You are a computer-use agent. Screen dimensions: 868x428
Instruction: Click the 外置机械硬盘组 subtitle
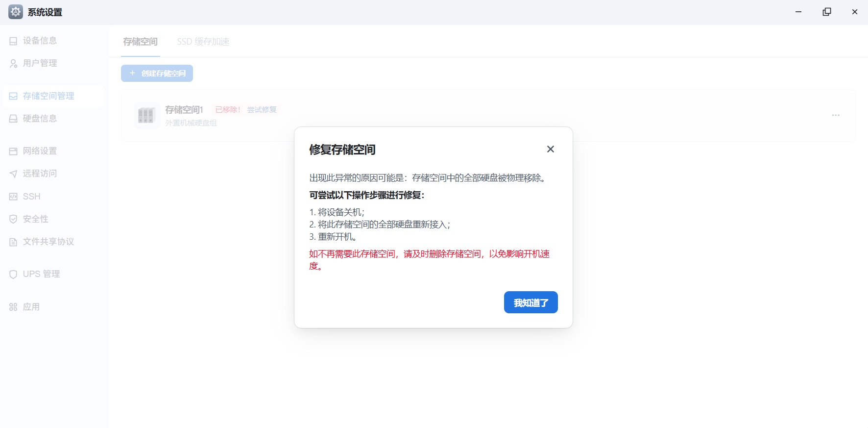[x=191, y=123]
